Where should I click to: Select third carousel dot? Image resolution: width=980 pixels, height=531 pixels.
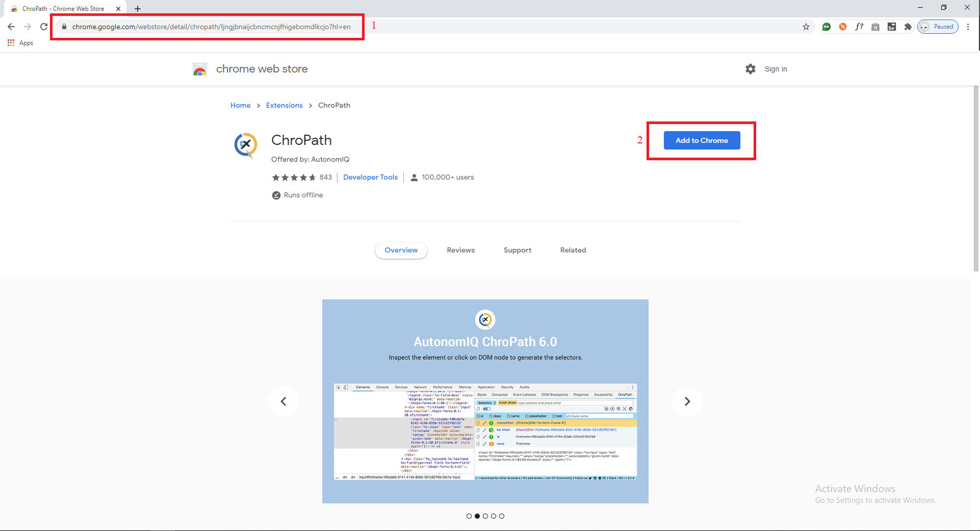coord(485,516)
